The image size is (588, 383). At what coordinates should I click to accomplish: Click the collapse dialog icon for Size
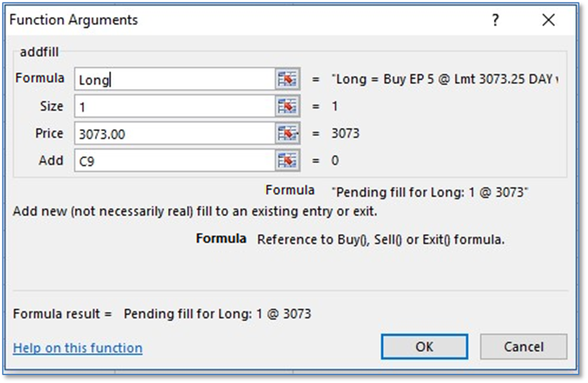[287, 107]
